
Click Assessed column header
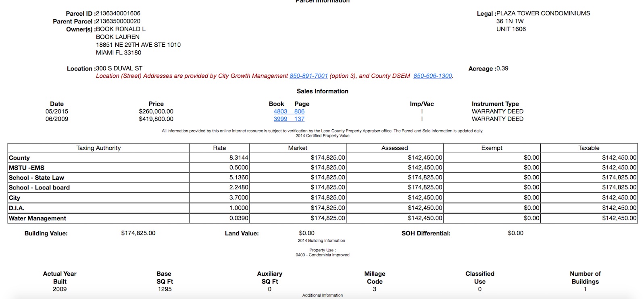click(395, 148)
